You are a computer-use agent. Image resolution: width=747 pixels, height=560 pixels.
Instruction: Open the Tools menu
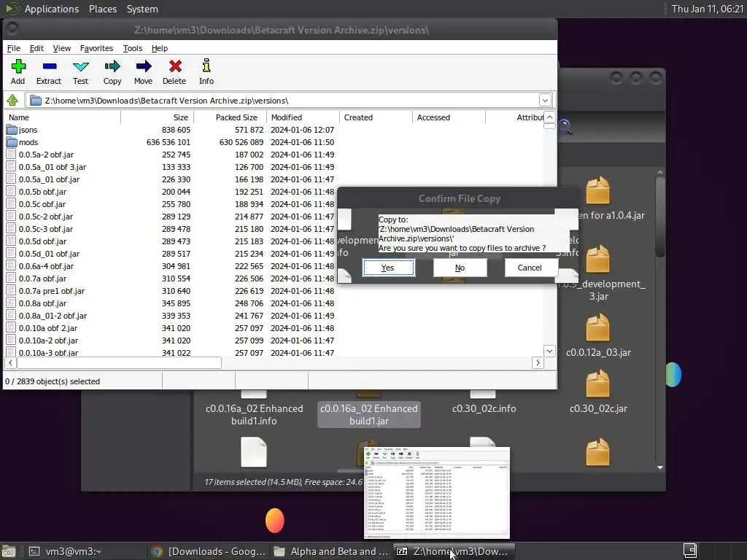(133, 48)
